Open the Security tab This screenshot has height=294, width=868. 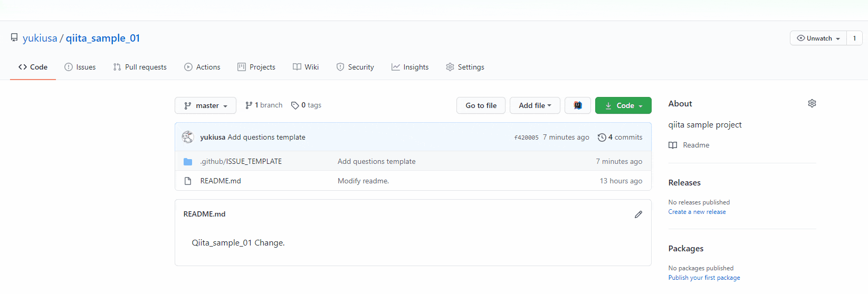coord(355,67)
